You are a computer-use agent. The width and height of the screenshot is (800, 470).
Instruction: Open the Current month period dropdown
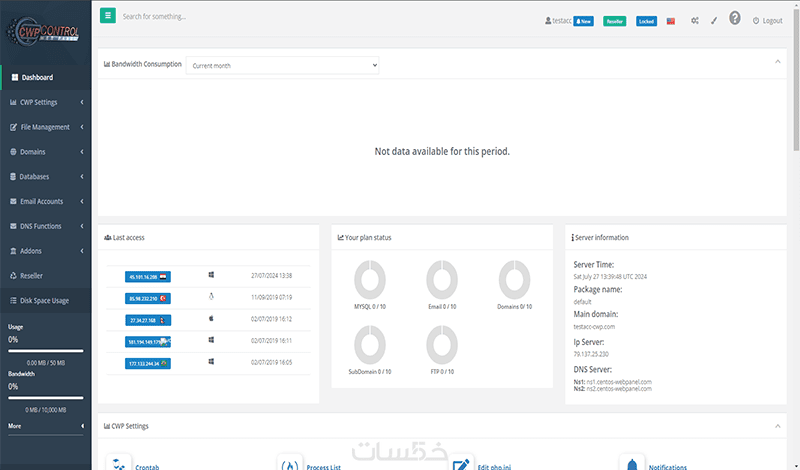[283, 65]
